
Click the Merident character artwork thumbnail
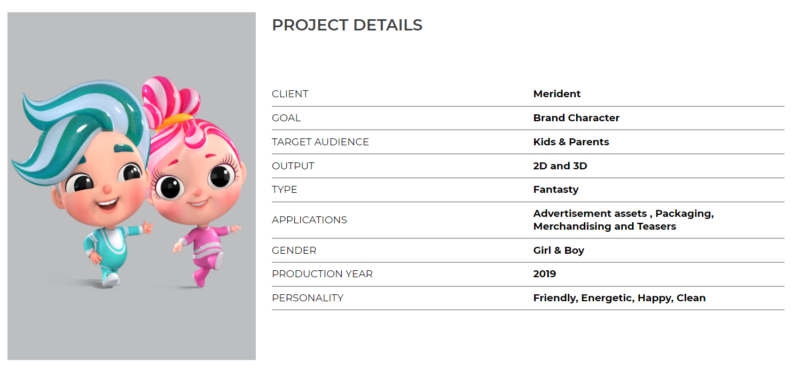pos(132,186)
